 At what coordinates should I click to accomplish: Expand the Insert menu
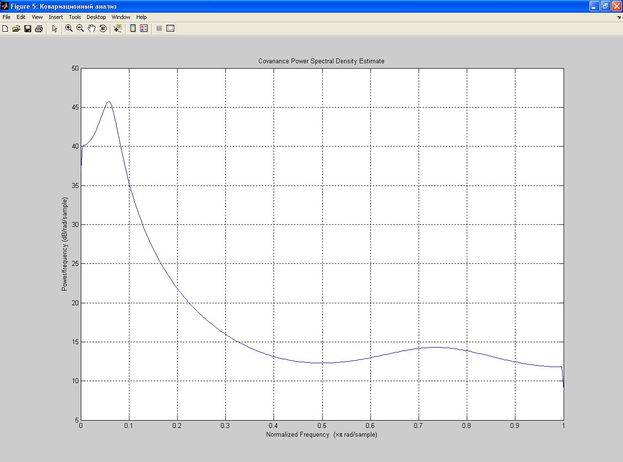pos(55,17)
